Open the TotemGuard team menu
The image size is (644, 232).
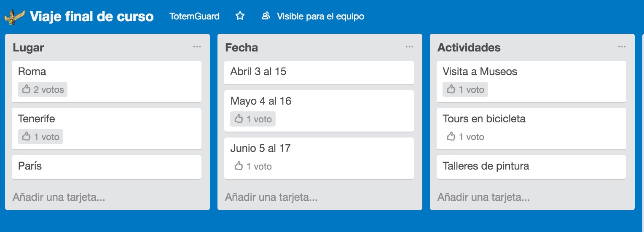194,16
